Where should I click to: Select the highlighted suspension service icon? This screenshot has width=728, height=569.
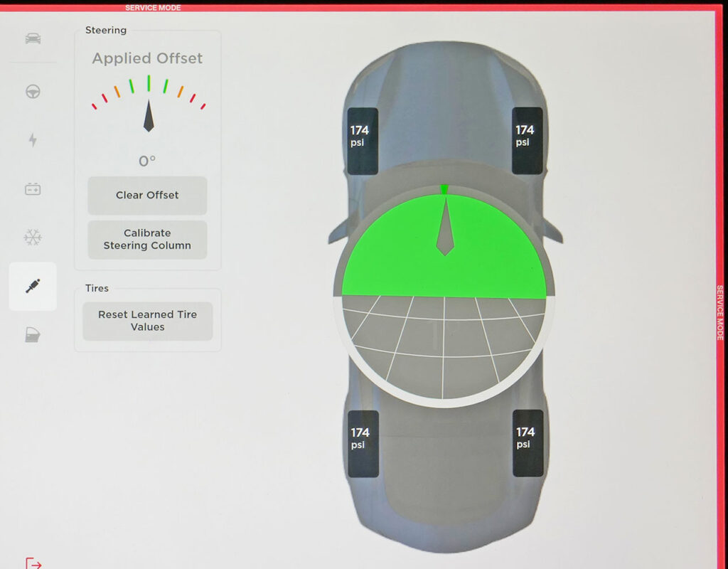point(31,286)
